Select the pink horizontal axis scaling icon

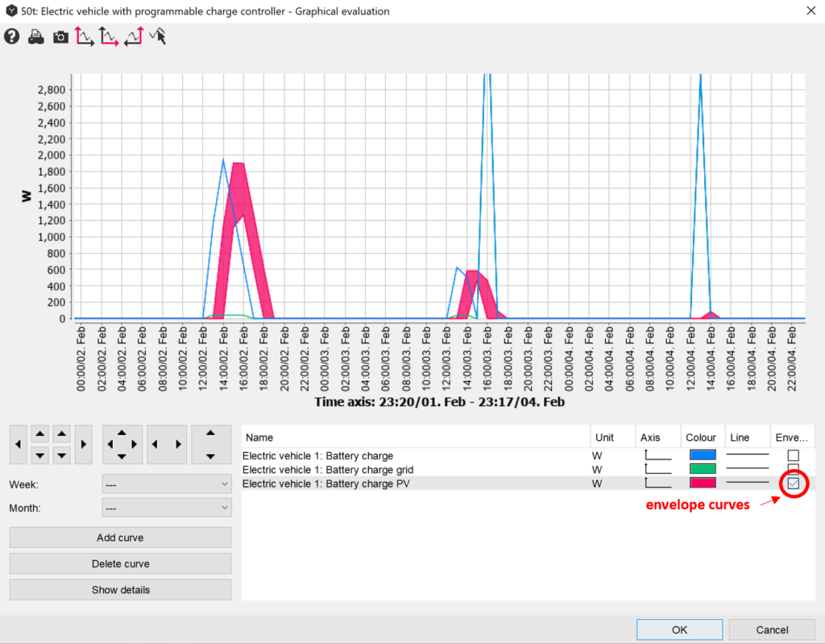coord(109,36)
